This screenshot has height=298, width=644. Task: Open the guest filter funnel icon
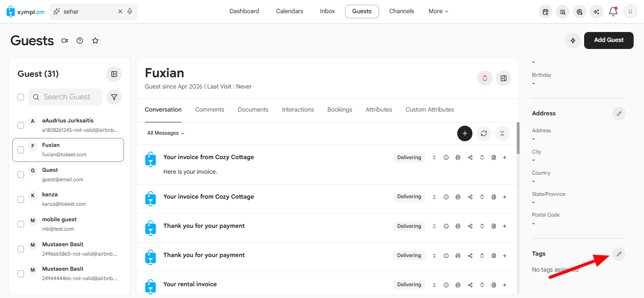114,97
